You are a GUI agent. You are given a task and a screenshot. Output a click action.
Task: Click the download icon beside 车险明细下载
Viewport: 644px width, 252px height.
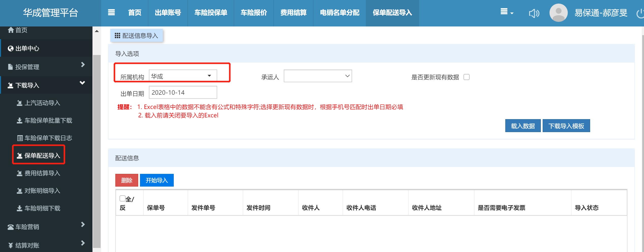[20, 208]
